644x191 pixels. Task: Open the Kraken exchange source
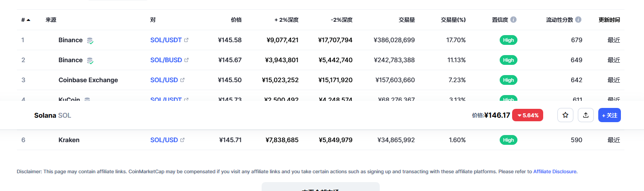(69, 140)
